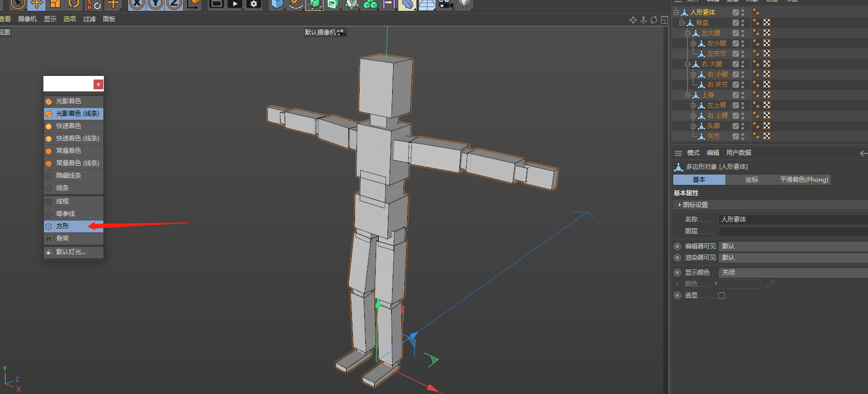
Task: Collapse the 左大腿 tree node
Action: pos(687,33)
